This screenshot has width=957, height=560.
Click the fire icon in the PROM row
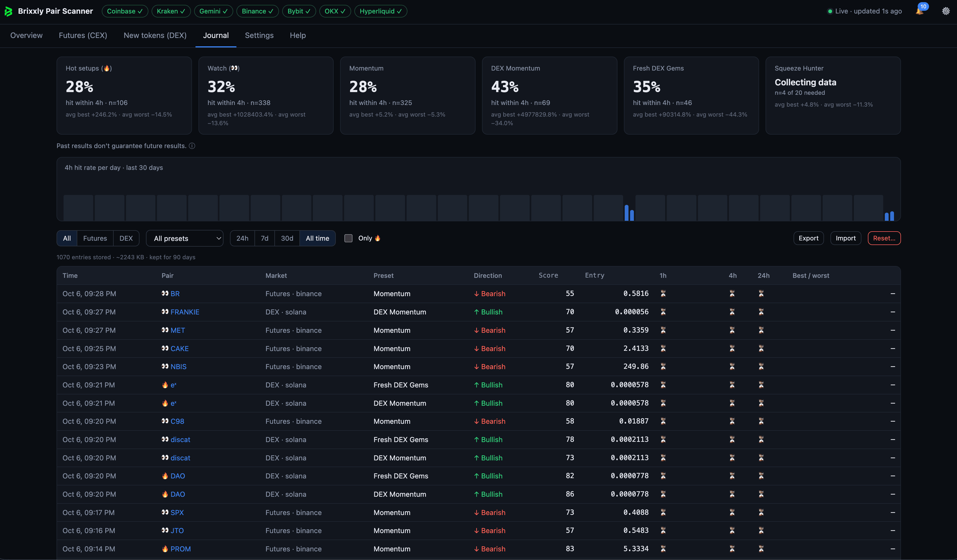tap(165, 549)
